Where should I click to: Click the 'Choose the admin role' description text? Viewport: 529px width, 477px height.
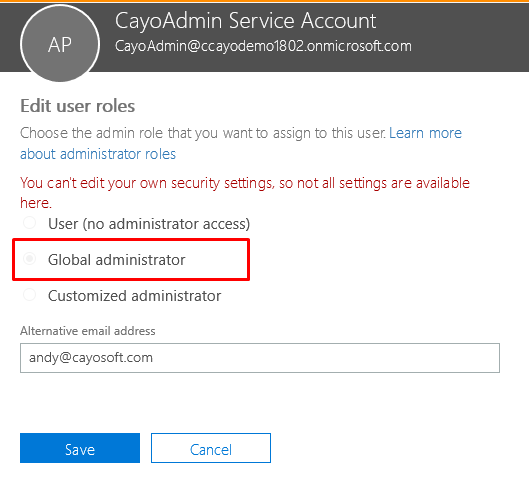pyautogui.click(x=203, y=133)
